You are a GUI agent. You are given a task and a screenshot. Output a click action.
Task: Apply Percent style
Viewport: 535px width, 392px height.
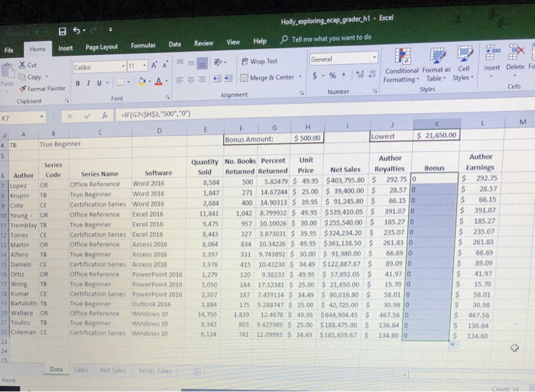(332, 76)
